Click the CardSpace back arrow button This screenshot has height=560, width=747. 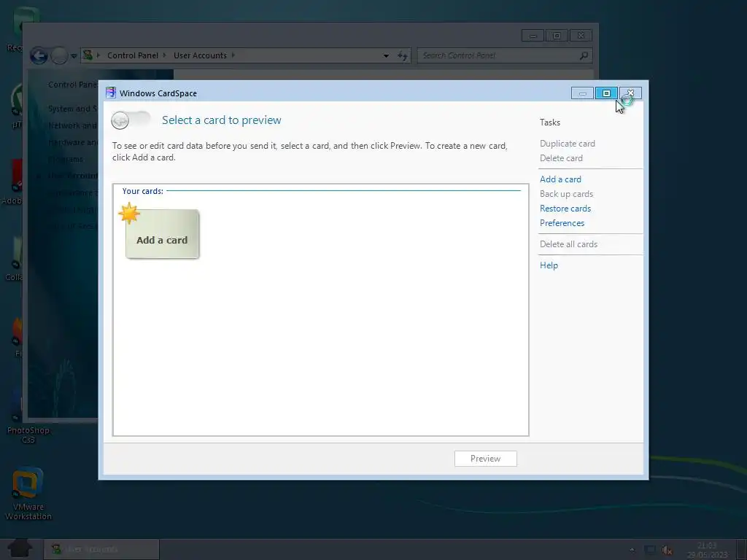tap(120, 120)
